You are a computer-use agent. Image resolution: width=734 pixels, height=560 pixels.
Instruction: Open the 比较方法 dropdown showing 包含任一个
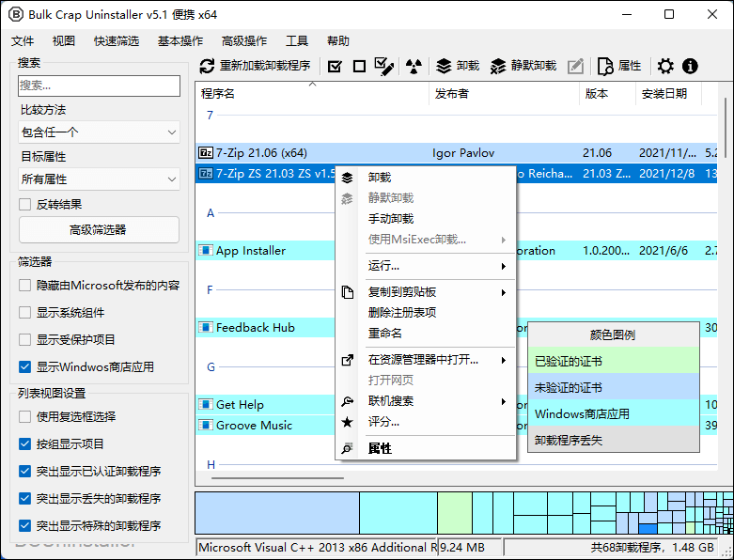point(99,132)
